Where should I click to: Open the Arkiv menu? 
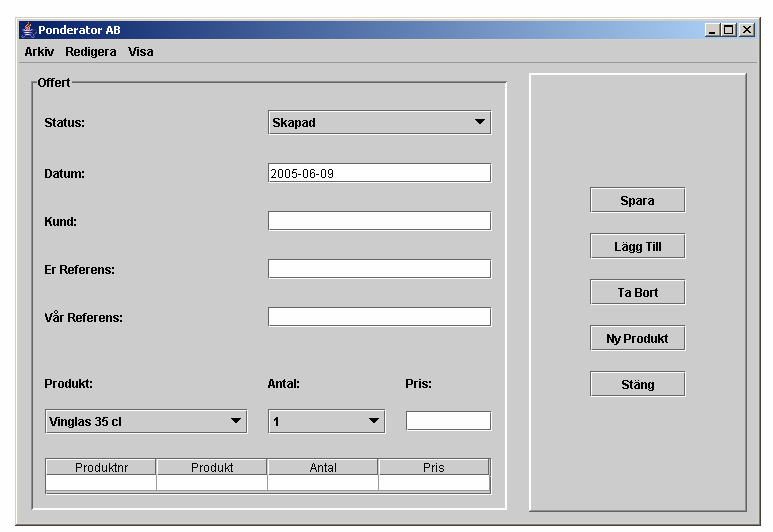click(39, 52)
